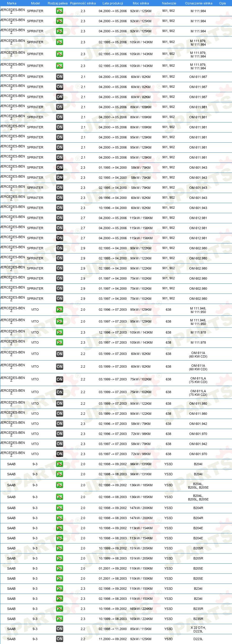This screenshot has height=644, width=232.
Task: Click the date cell 01.1995 -> 04.2000
Action: (x=113, y=168)
